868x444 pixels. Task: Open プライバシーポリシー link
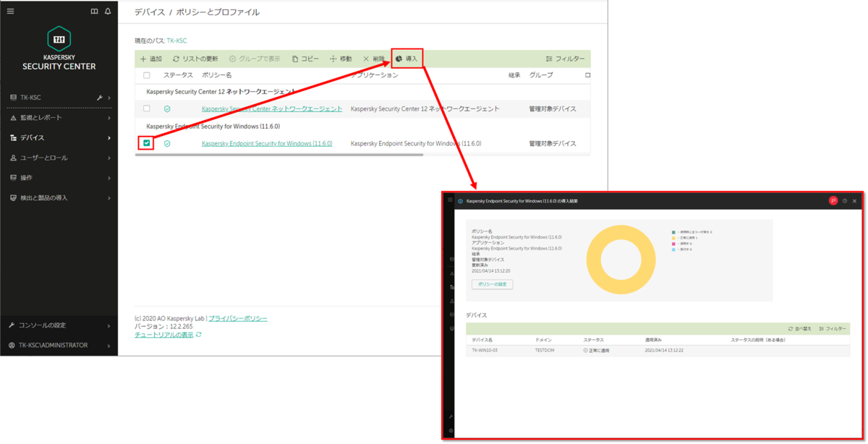tap(238, 319)
